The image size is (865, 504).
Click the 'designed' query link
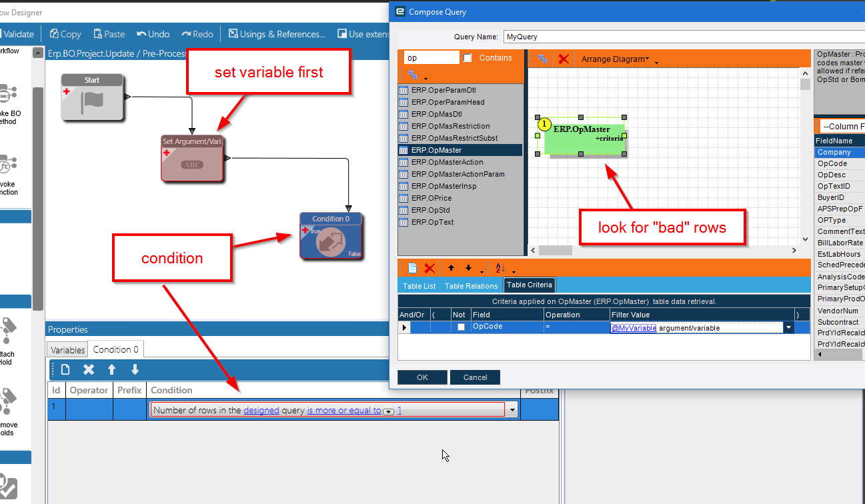pyautogui.click(x=261, y=411)
